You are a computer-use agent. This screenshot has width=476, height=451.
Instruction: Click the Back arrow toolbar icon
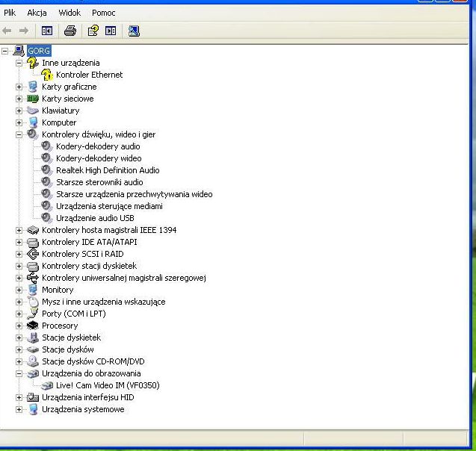[x=7, y=31]
